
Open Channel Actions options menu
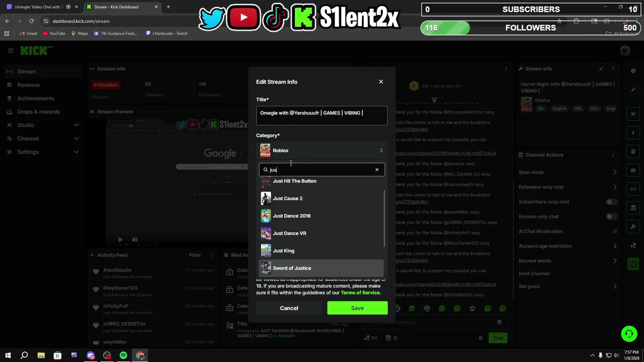click(x=613, y=155)
